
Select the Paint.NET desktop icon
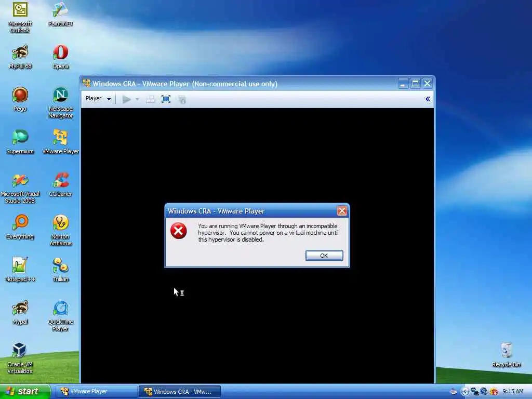pos(60,14)
